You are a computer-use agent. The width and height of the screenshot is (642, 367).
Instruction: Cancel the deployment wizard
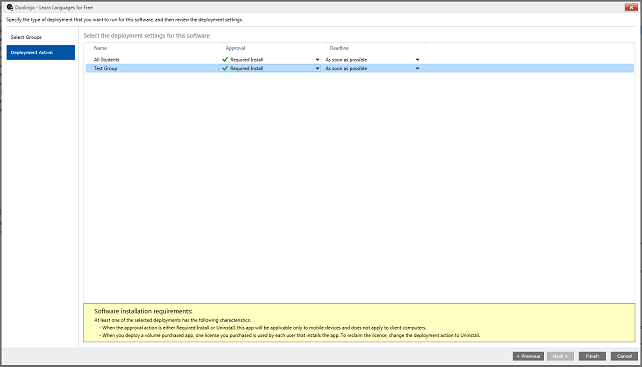pyautogui.click(x=624, y=356)
